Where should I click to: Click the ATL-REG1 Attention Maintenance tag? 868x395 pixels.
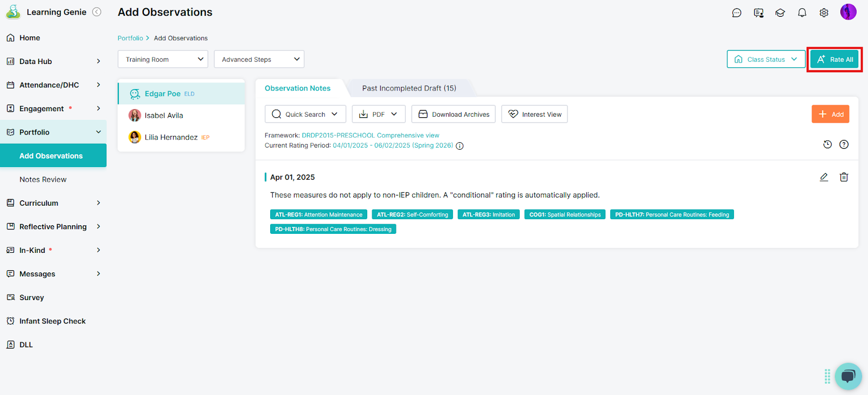(318, 214)
